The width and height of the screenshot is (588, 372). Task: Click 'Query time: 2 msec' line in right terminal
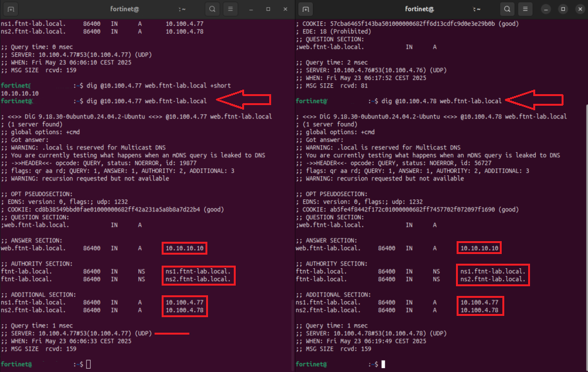332,63
